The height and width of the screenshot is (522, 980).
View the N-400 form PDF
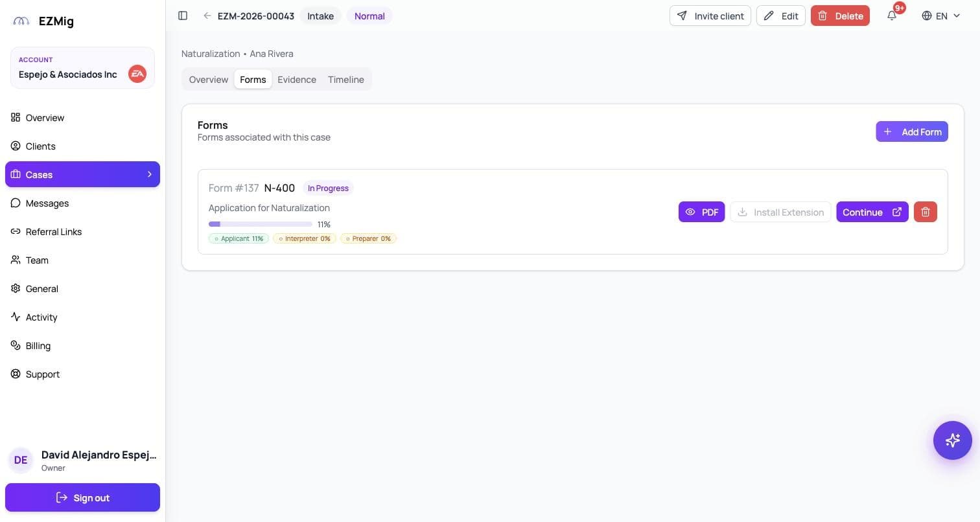pyautogui.click(x=701, y=212)
